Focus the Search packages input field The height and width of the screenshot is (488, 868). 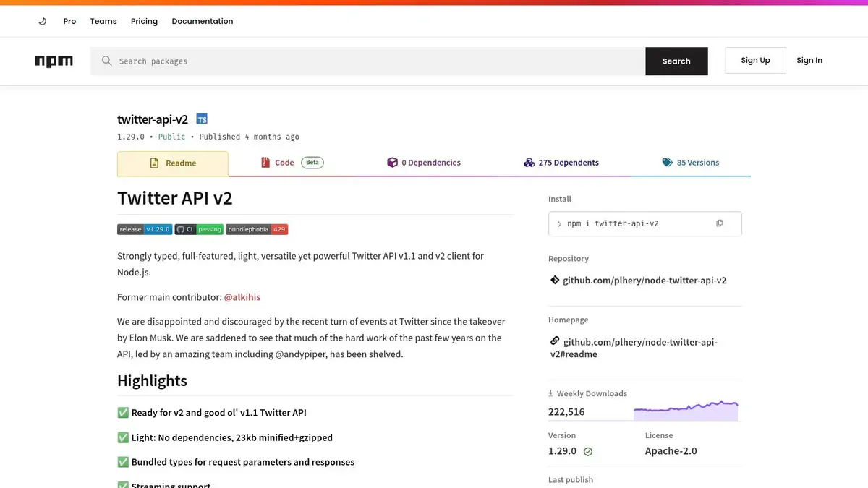tap(367, 61)
